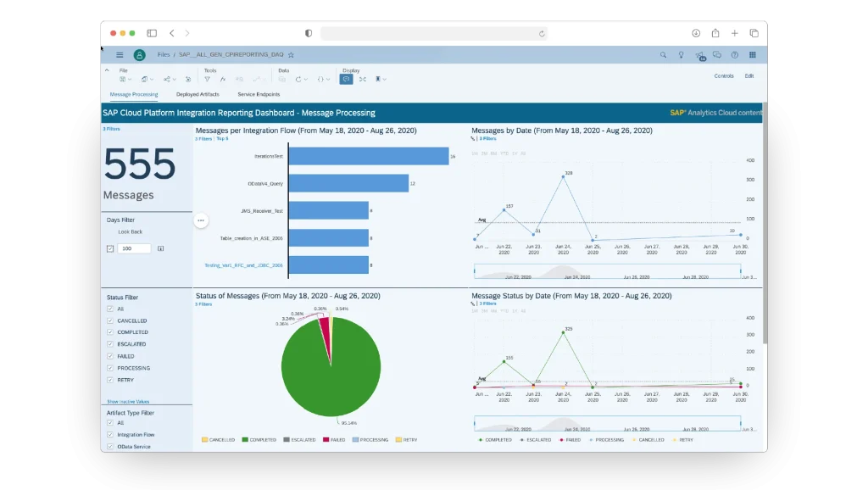Open the ellipsis more actions on bar chart

pos(201,220)
